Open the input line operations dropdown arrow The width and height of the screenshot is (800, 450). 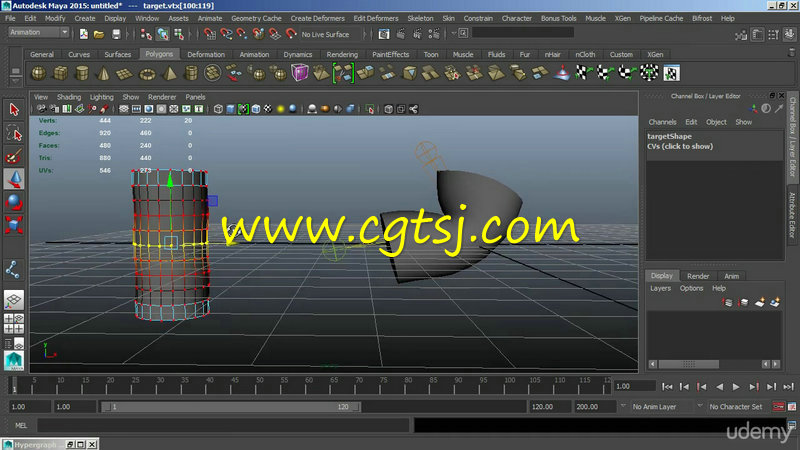point(454,33)
